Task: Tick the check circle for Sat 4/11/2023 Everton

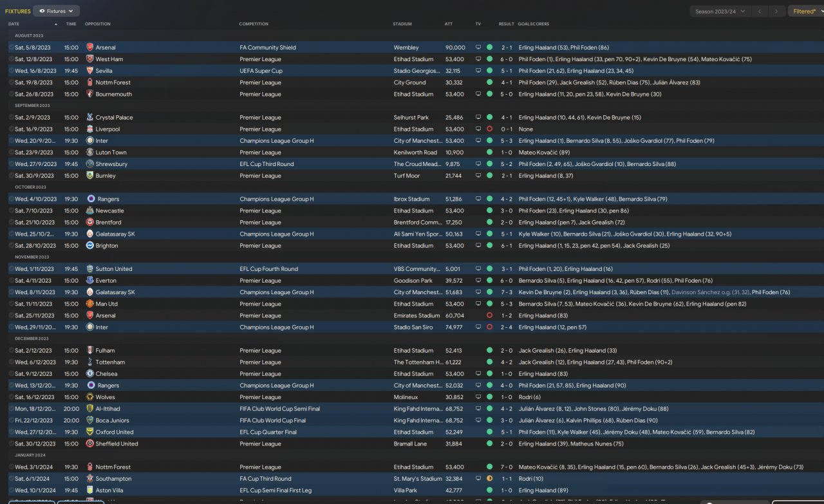Action: (x=11, y=281)
